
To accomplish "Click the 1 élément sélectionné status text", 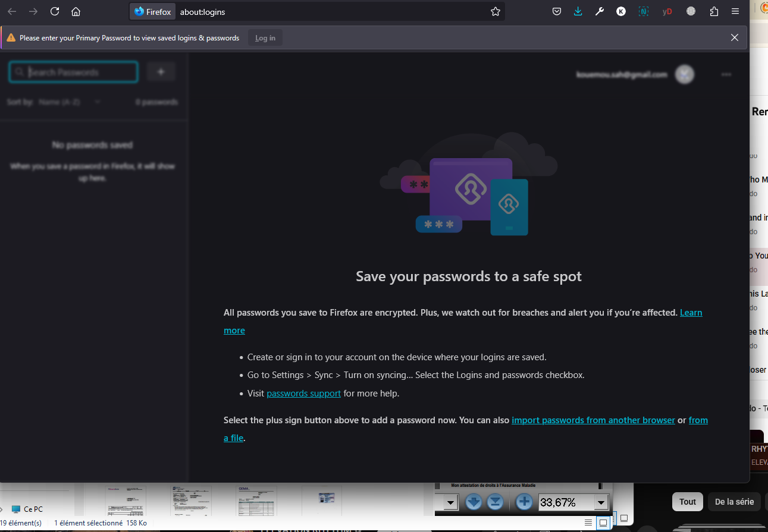I will click(88, 523).
